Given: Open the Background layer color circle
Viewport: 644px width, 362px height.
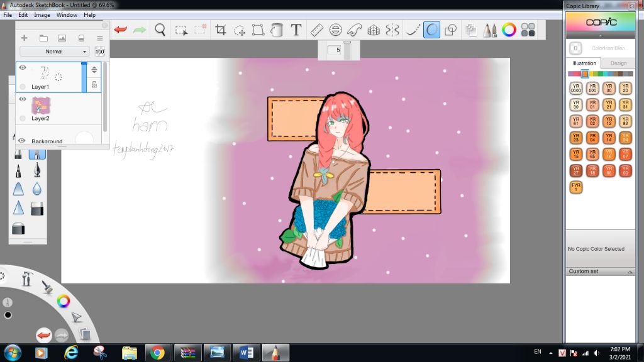Looking at the screenshot, I should coord(84,139).
